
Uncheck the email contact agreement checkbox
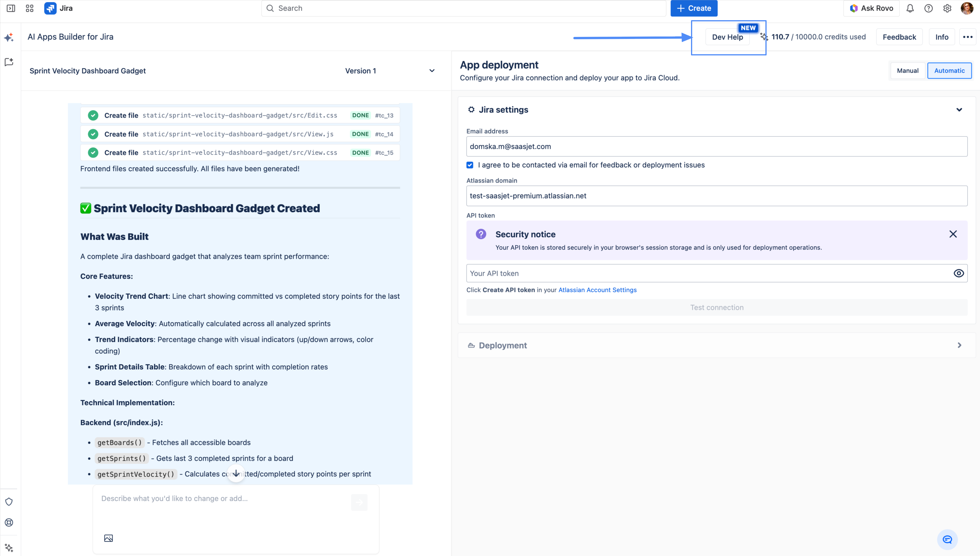click(x=470, y=165)
